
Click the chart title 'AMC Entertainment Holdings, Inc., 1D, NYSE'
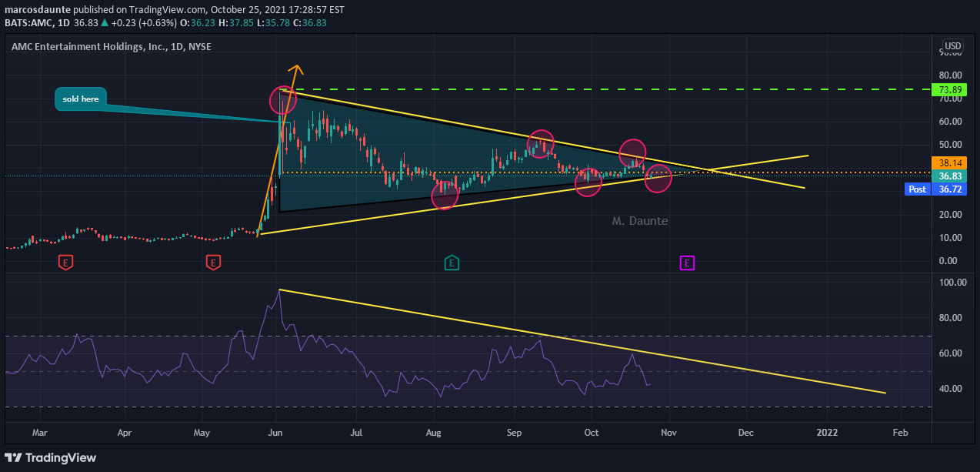[x=112, y=47]
